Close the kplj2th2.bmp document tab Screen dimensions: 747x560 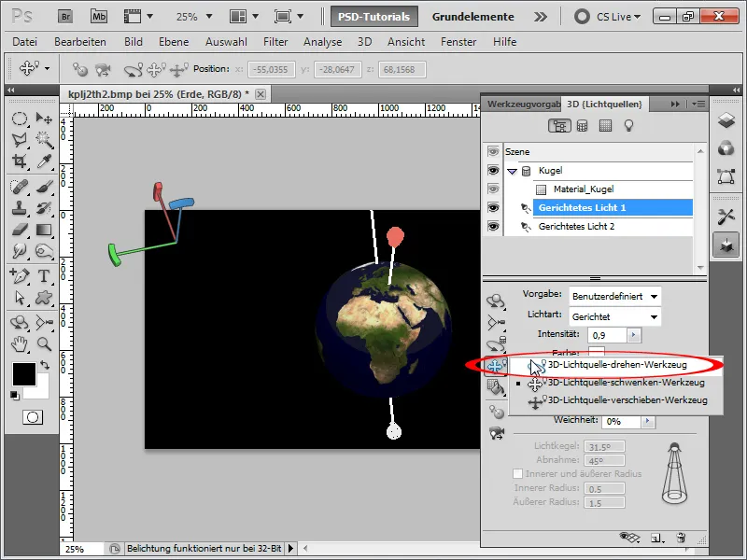(261, 94)
